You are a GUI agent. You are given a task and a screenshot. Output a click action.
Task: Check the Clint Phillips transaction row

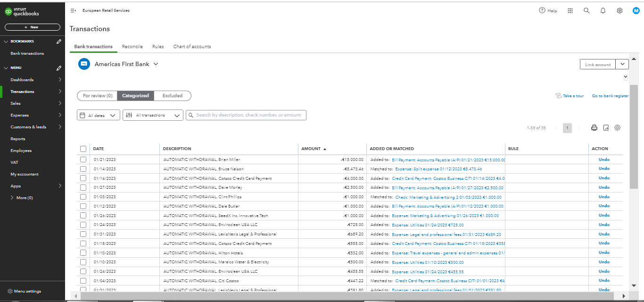click(x=83, y=197)
